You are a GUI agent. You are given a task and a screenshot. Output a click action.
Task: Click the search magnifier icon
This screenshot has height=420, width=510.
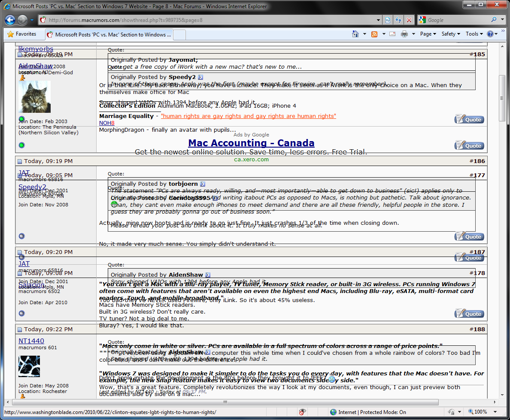pos(494,20)
